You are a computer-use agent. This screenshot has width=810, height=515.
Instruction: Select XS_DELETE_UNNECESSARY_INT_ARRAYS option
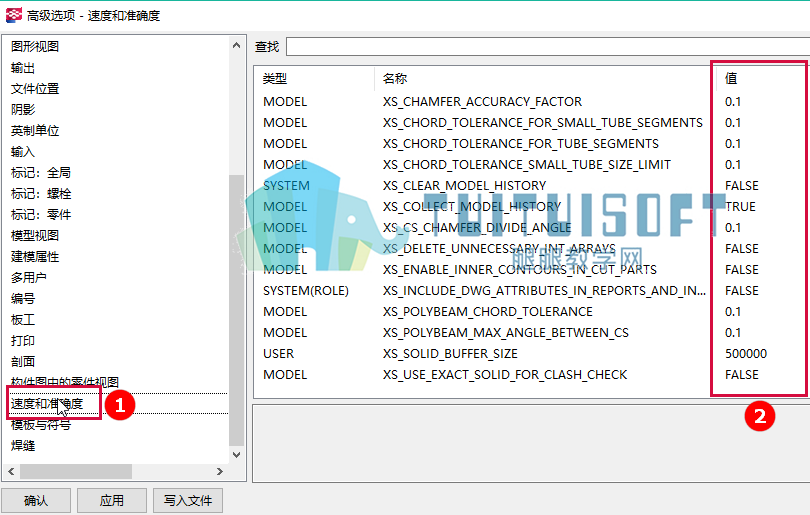pos(499,249)
